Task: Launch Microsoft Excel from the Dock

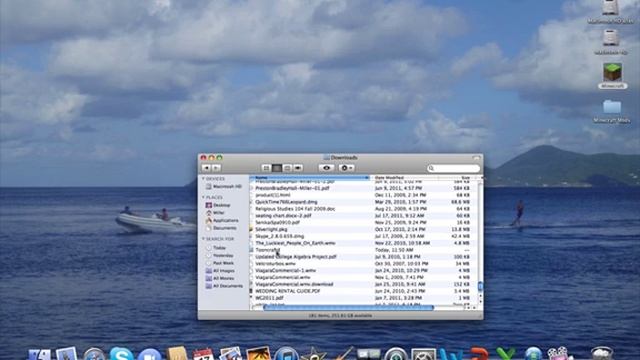Action: [506, 354]
